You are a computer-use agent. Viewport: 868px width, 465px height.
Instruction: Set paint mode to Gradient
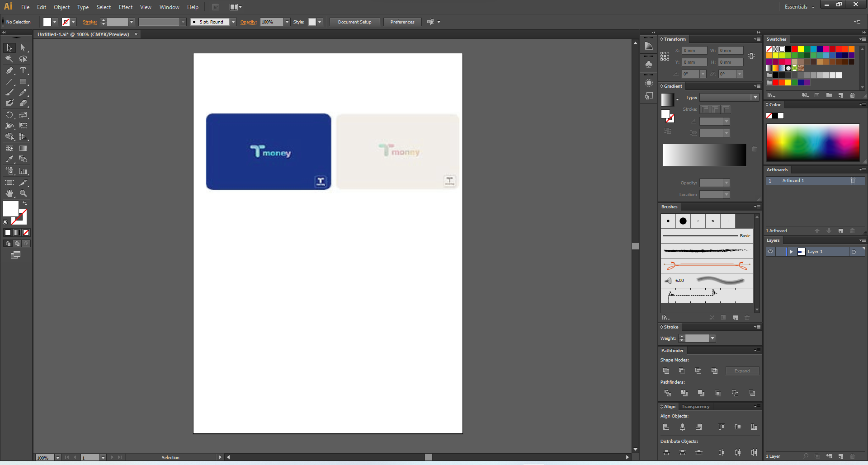[17, 233]
